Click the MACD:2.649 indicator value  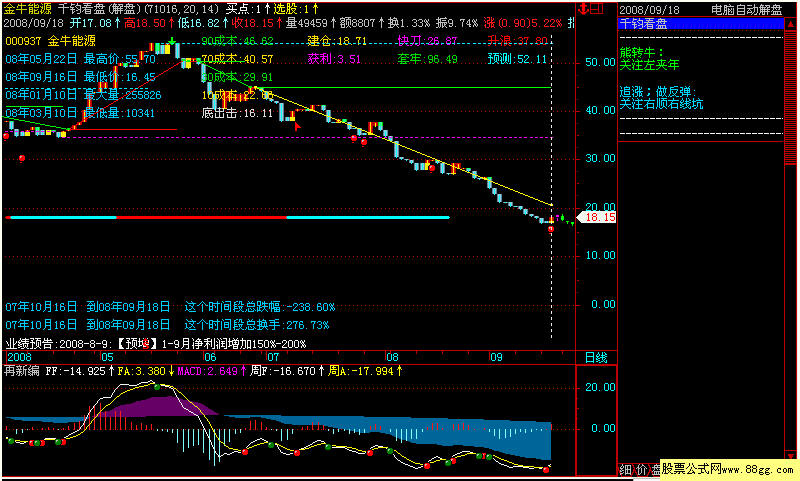(x=212, y=371)
